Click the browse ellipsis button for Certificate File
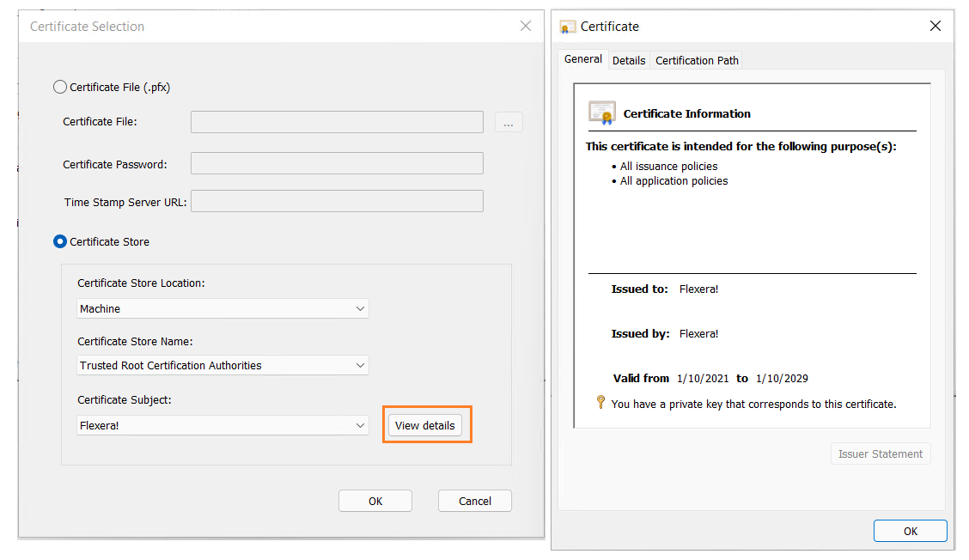The width and height of the screenshot is (969, 560). coord(509,122)
